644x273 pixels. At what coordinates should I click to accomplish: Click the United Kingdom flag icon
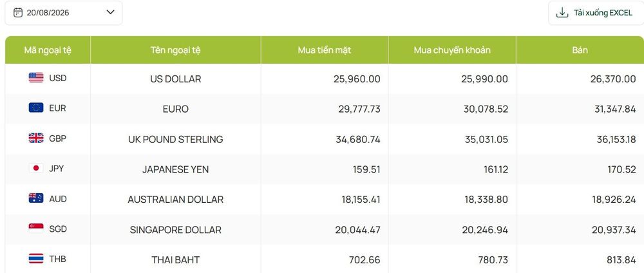coord(36,138)
